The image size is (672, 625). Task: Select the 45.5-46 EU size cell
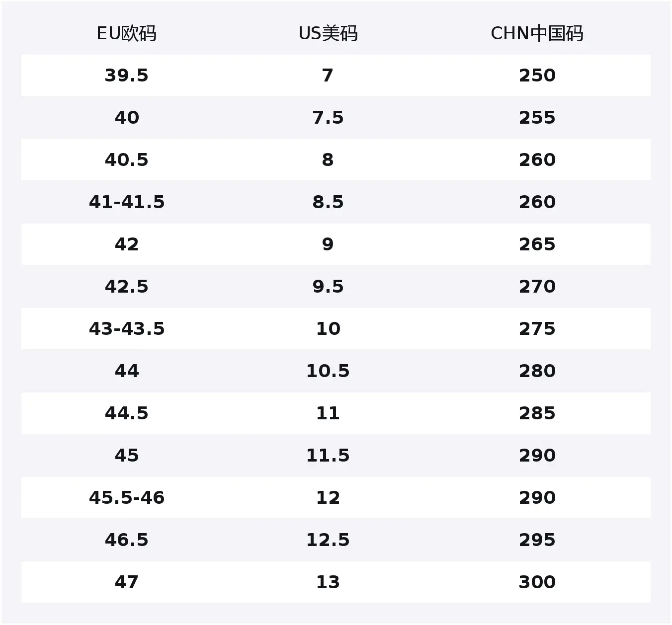click(x=127, y=498)
